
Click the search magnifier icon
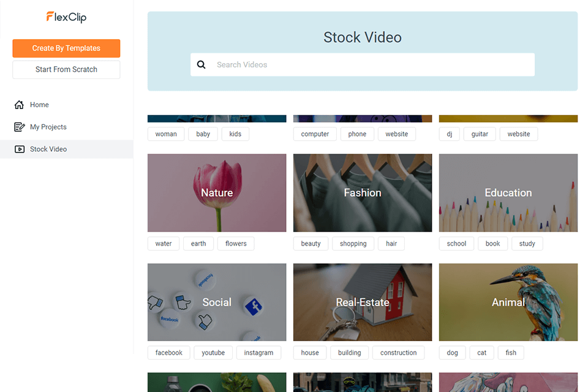coord(202,64)
